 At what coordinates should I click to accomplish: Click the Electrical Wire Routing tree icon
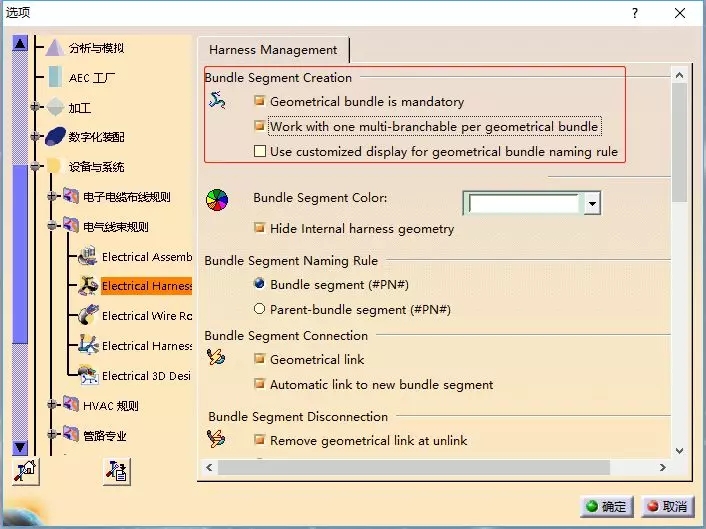coord(87,315)
